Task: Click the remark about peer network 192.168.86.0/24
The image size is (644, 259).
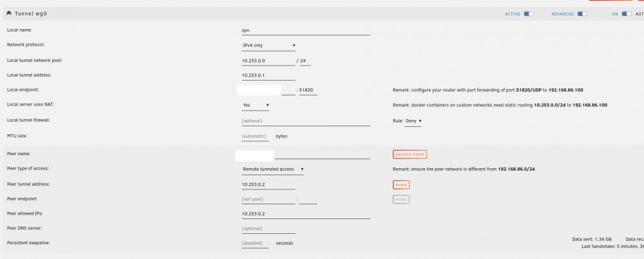Action: pos(464,169)
